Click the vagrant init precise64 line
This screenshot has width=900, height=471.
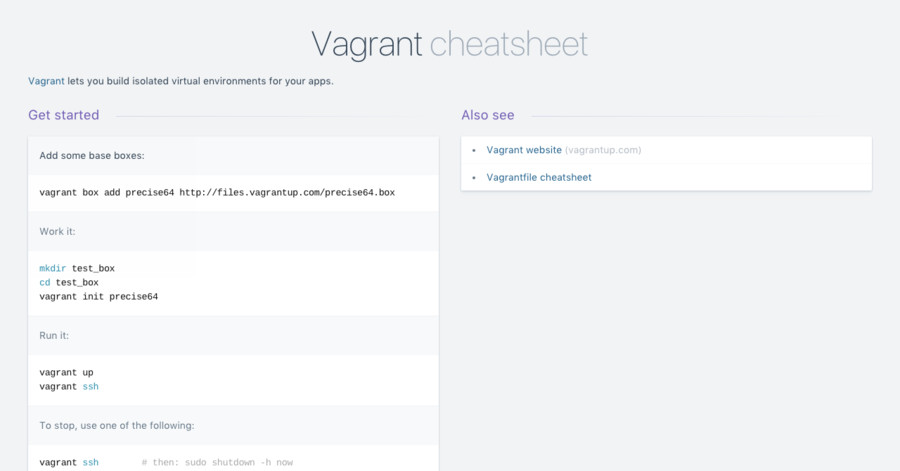pos(98,296)
